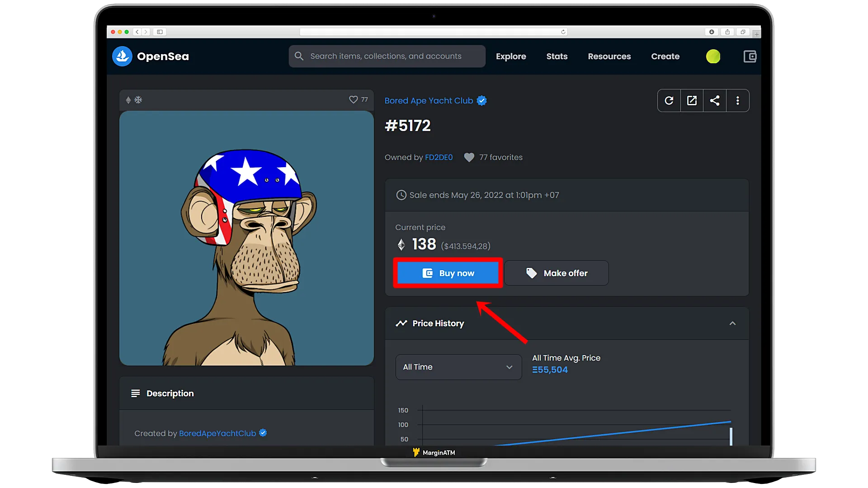Click the price history chart icon
The width and height of the screenshot is (868, 488).
click(x=401, y=323)
